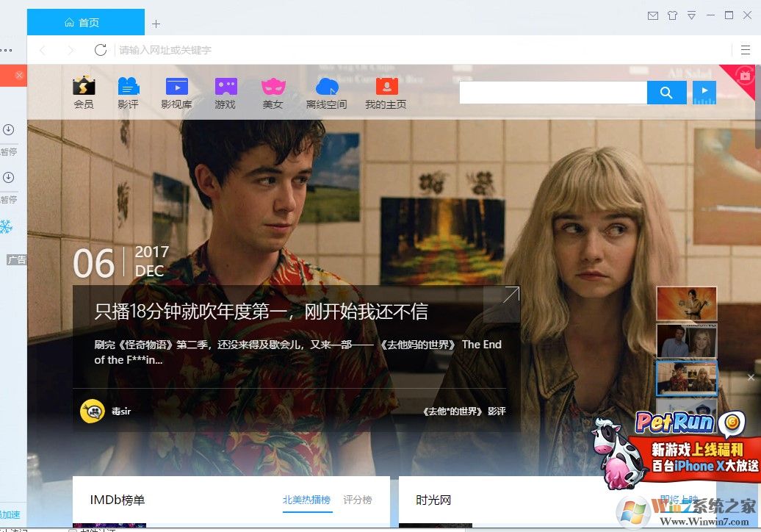Click the page vertical scrollbar thumb
This screenshot has height=532, width=761.
[x=757, y=107]
